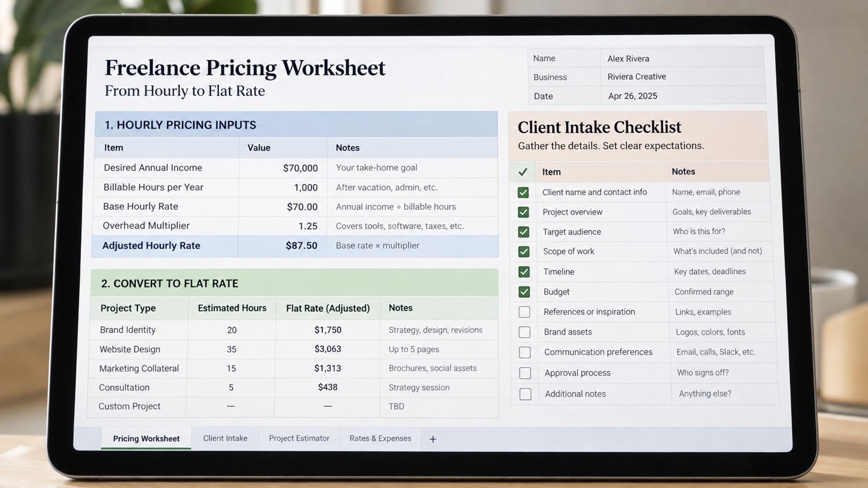The image size is (868, 488).
Task: Select the Riviera Creative business cell
Action: (682, 77)
